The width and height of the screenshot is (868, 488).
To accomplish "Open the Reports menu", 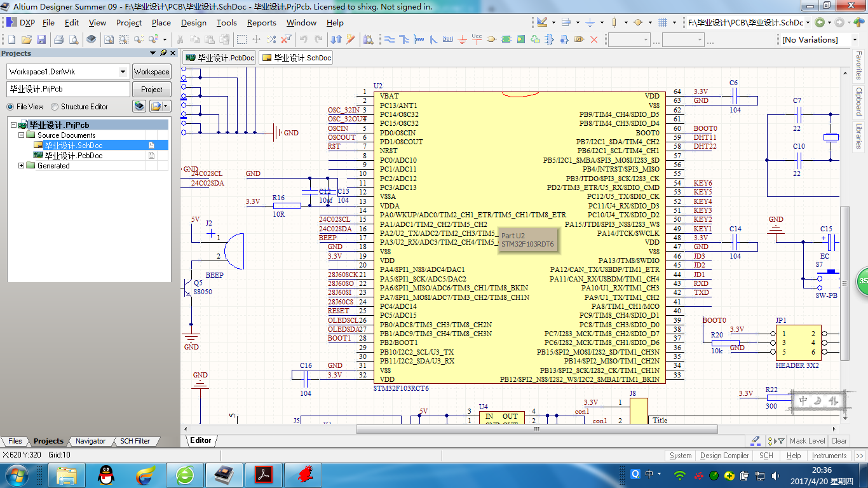I will 262,23.
